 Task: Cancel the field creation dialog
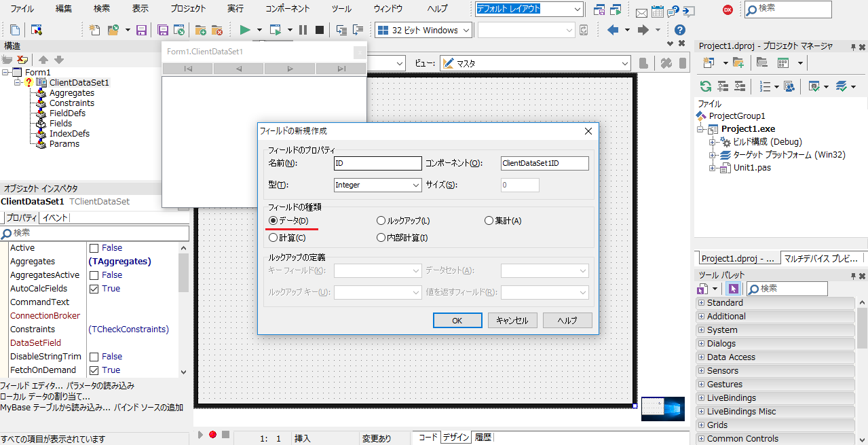[512, 320]
